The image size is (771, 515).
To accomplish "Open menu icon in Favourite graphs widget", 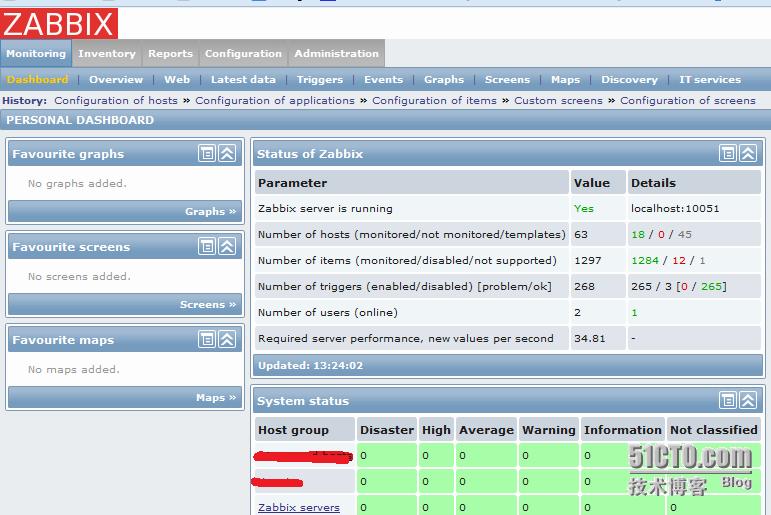I will point(207,153).
